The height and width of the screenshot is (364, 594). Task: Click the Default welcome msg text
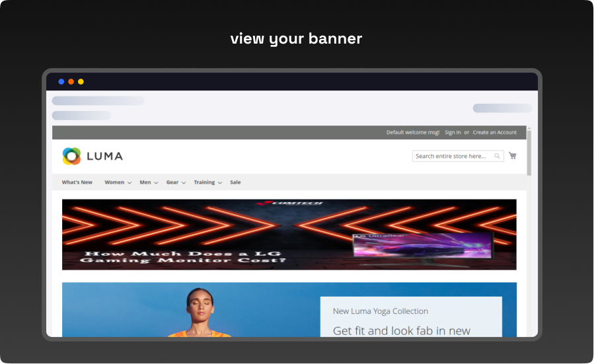click(412, 133)
